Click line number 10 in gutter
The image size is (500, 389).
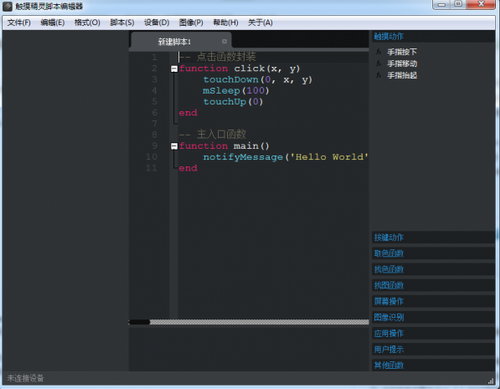click(x=151, y=157)
